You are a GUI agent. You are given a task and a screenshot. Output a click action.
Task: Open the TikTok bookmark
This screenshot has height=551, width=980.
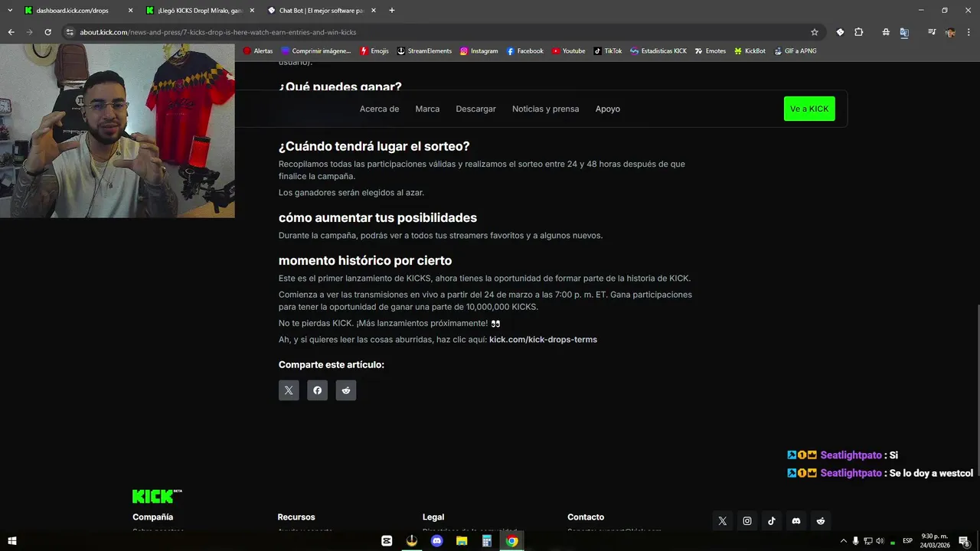pos(607,51)
